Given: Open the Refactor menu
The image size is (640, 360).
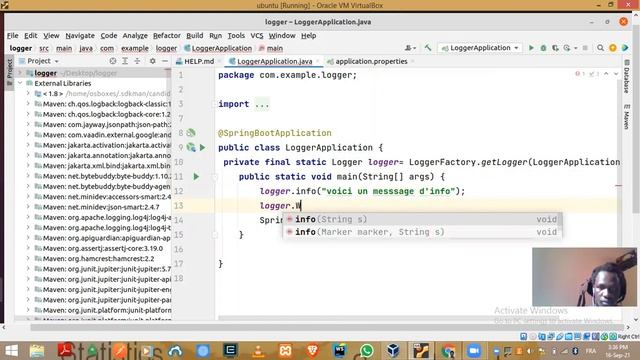Looking at the screenshot, I should pos(167,36).
